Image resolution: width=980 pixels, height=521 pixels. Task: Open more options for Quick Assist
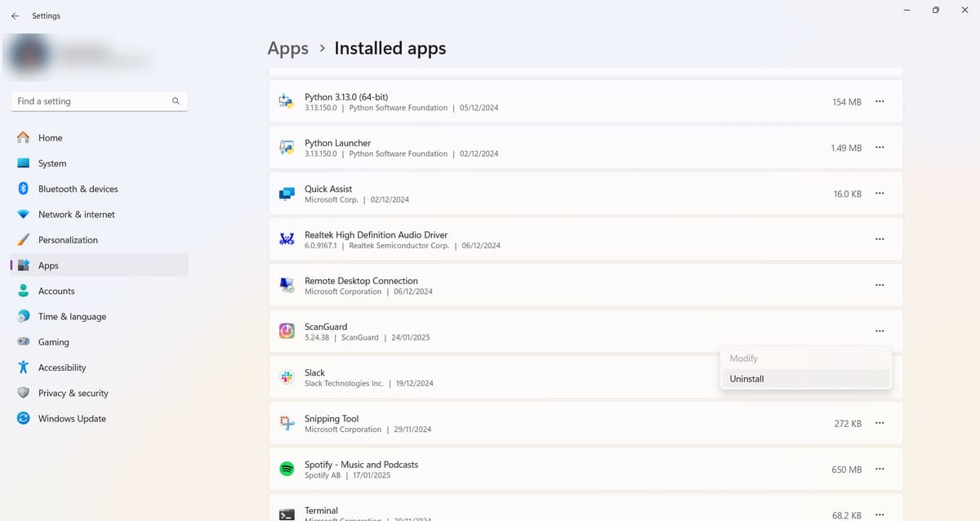pos(880,194)
